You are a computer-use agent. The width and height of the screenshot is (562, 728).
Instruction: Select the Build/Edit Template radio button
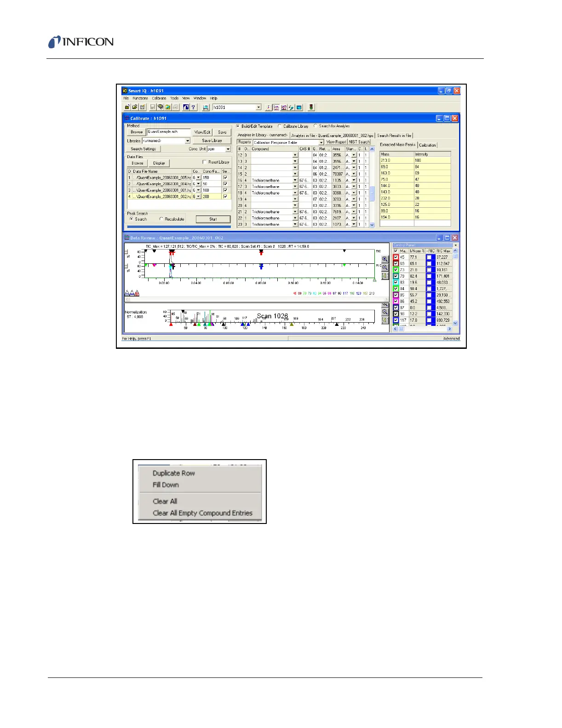(x=238, y=126)
